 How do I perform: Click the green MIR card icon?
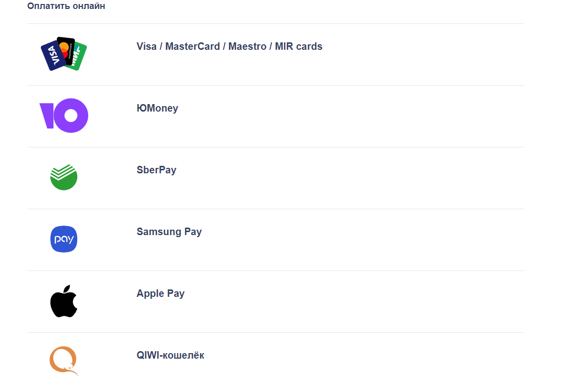(x=78, y=57)
